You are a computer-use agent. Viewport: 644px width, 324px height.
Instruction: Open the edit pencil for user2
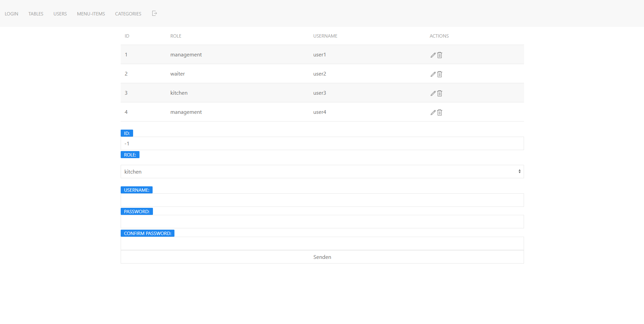click(x=433, y=74)
